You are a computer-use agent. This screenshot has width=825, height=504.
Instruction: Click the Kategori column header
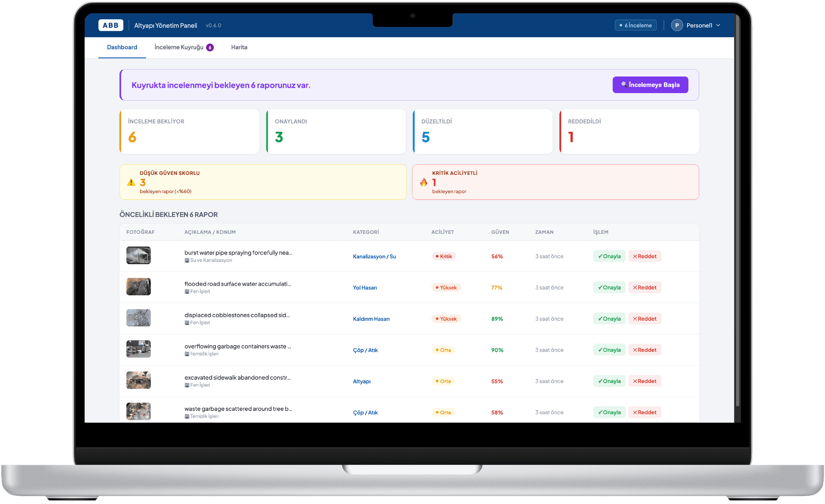point(366,232)
